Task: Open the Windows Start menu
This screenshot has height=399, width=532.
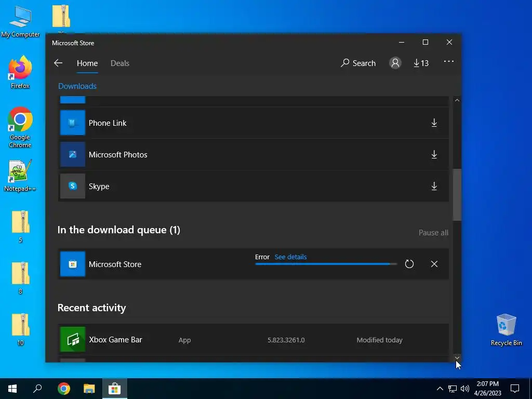Action: point(12,389)
